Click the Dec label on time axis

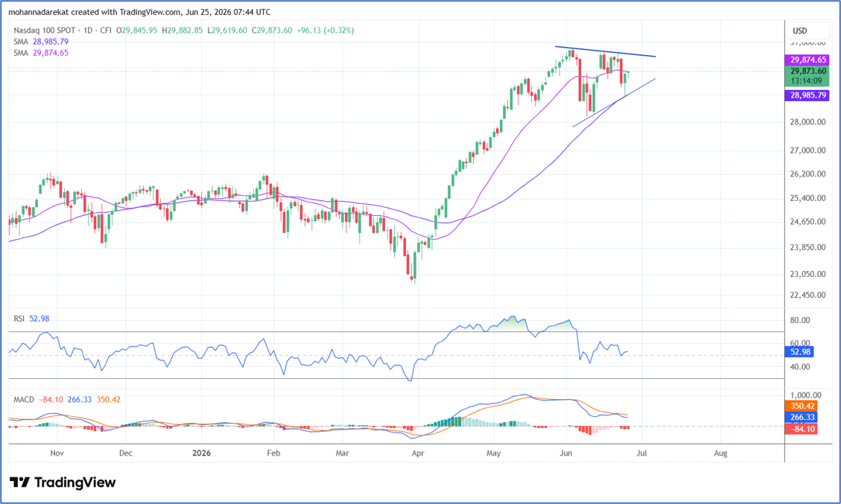(125, 453)
